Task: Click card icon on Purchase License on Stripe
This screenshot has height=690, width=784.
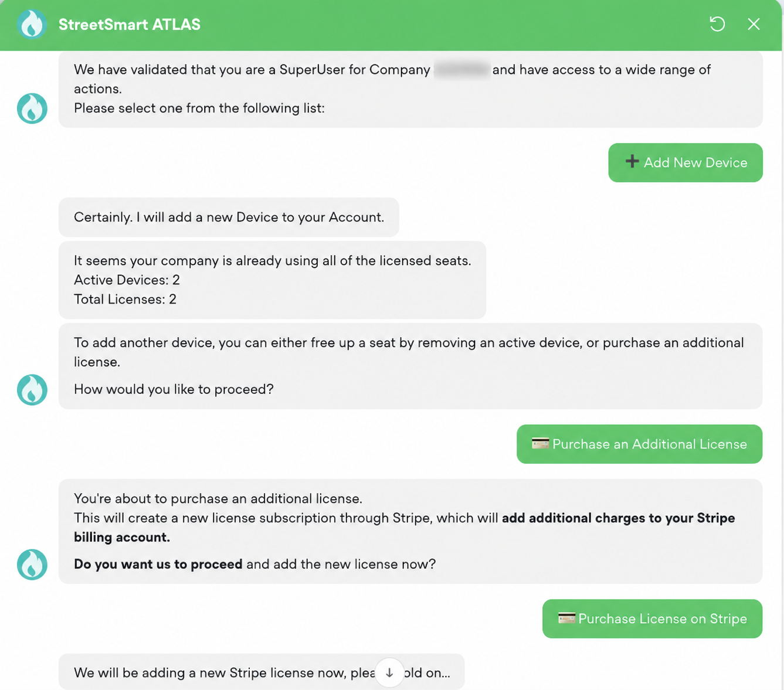Action: (566, 618)
